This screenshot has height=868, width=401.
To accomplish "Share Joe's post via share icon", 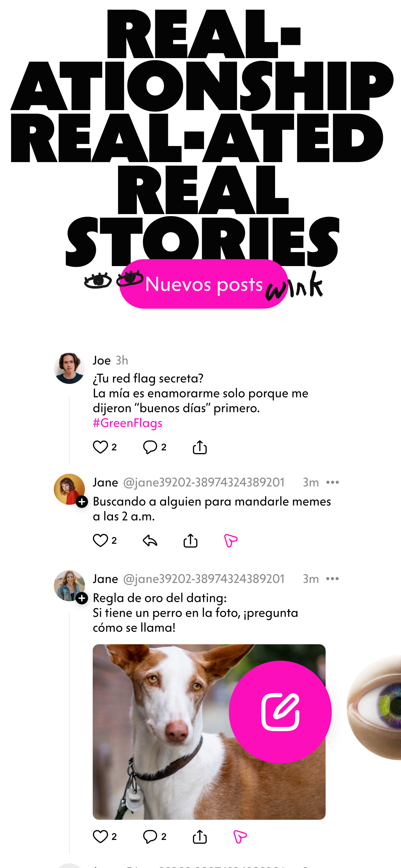I will (200, 447).
